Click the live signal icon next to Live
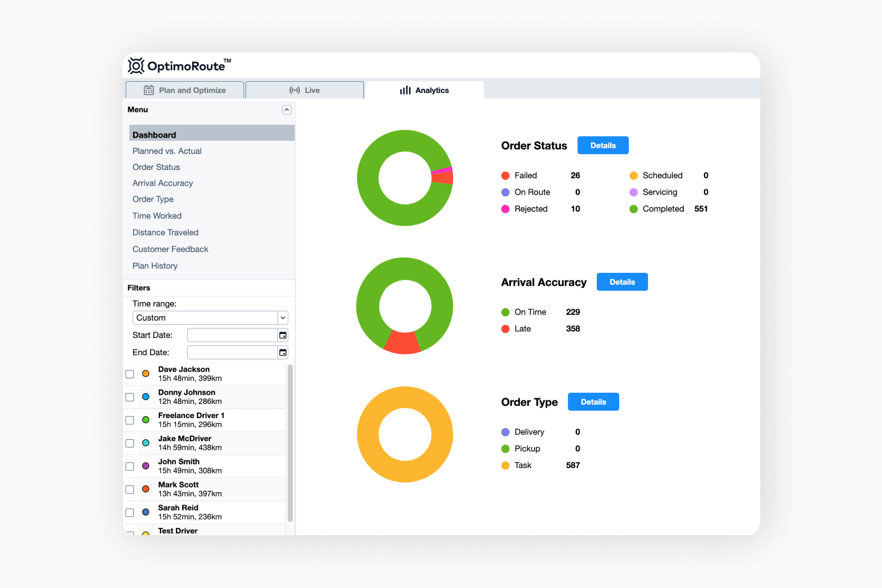Screen dimensions: 882x588 [295, 90]
